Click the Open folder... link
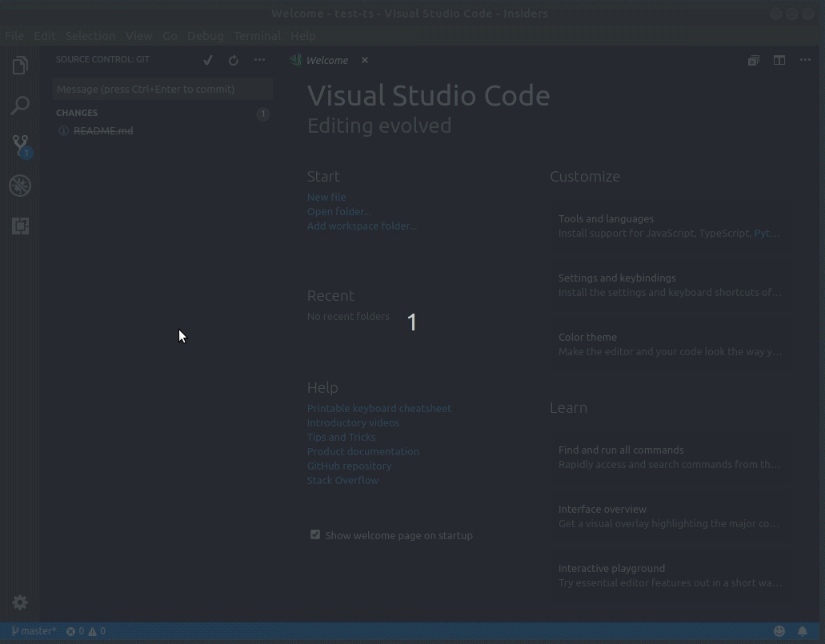This screenshot has height=644, width=825. click(338, 211)
